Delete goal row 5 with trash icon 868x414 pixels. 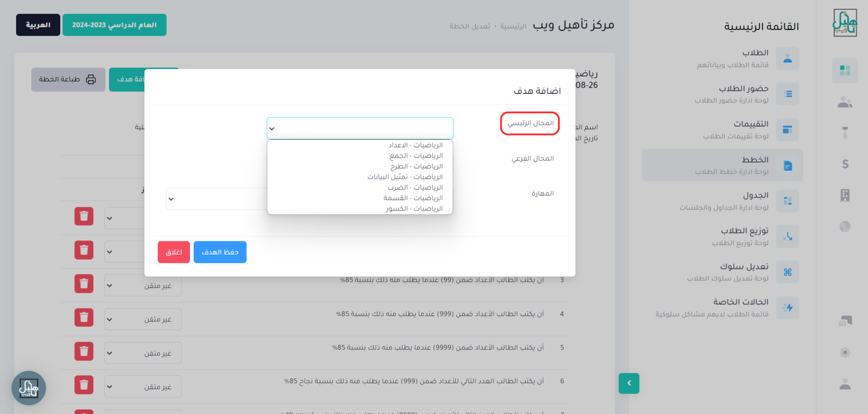[84, 351]
